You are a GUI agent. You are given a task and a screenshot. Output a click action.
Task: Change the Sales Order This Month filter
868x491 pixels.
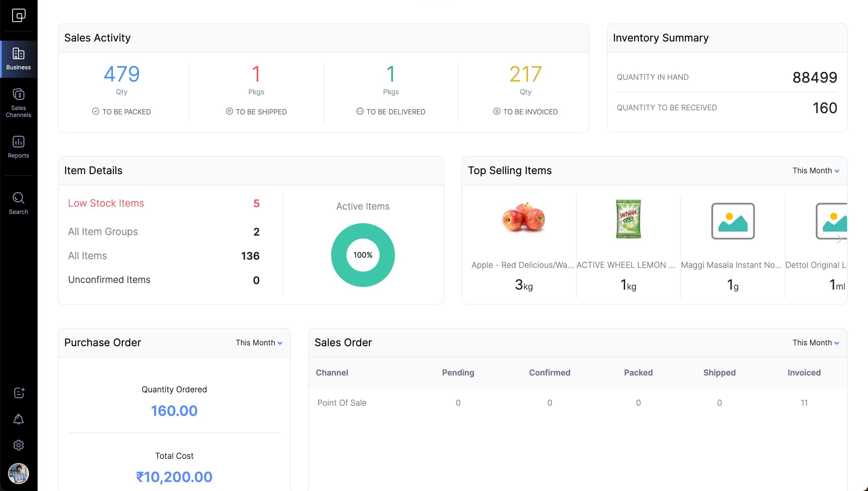[x=815, y=343]
